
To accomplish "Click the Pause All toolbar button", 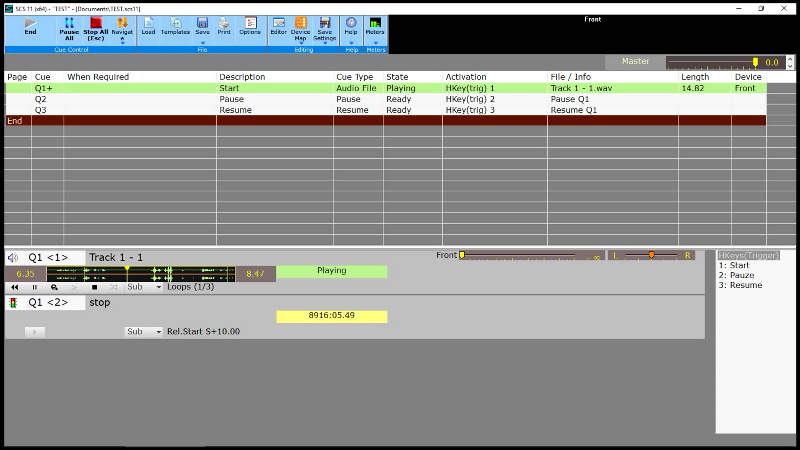I will click(x=69, y=29).
